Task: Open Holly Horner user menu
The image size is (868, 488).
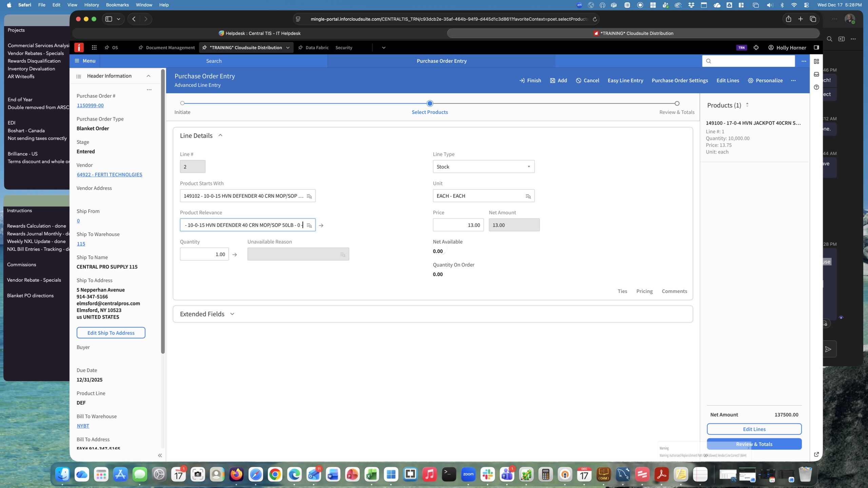Action: click(x=787, y=47)
